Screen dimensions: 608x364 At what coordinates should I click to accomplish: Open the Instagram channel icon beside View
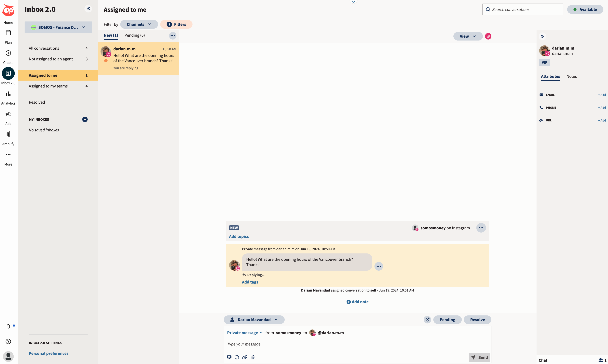tap(488, 36)
